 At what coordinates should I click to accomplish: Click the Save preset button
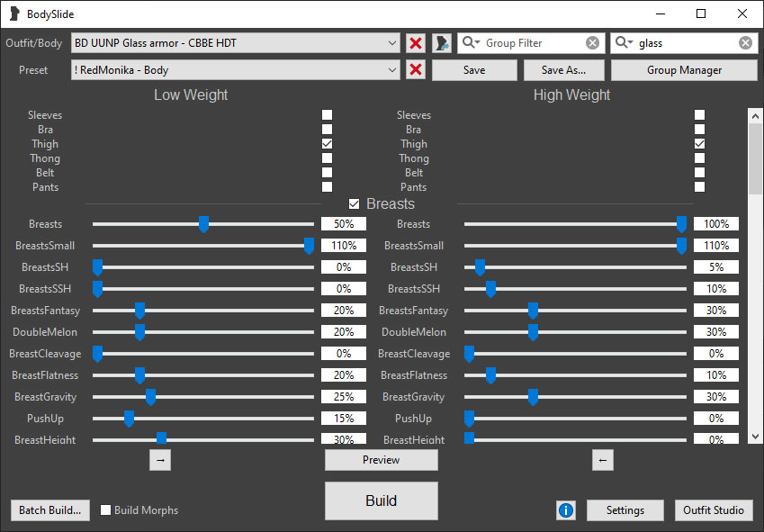(x=474, y=70)
